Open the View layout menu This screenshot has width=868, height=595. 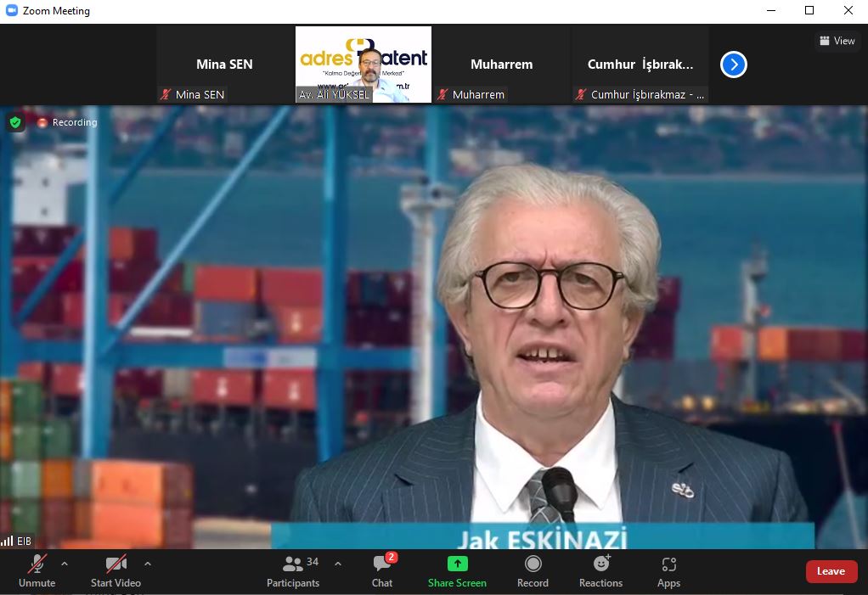tap(837, 41)
